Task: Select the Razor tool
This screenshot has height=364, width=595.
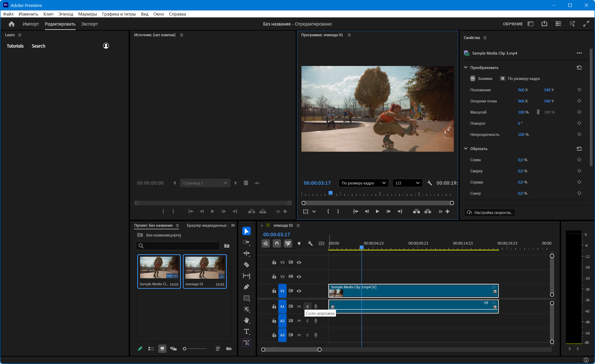Action: [246, 265]
